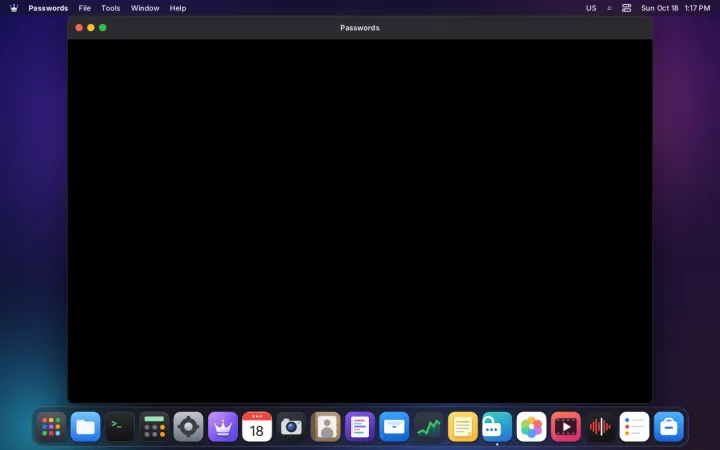Open the Tools menu

point(111,8)
